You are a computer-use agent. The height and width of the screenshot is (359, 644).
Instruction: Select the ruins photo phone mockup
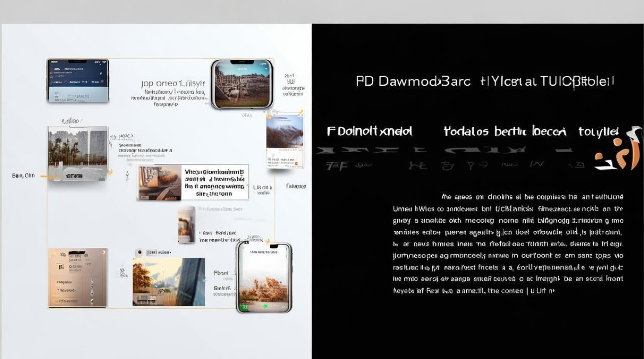coord(242,84)
